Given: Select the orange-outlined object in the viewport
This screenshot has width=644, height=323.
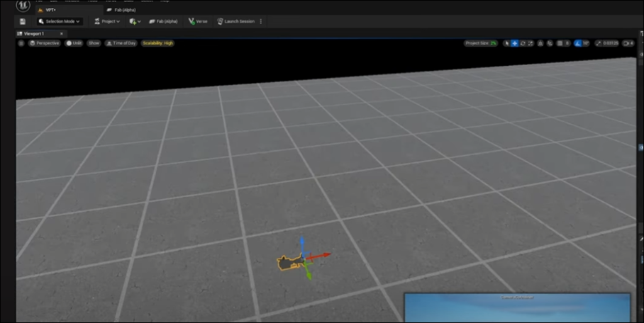Looking at the screenshot, I should (x=289, y=263).
